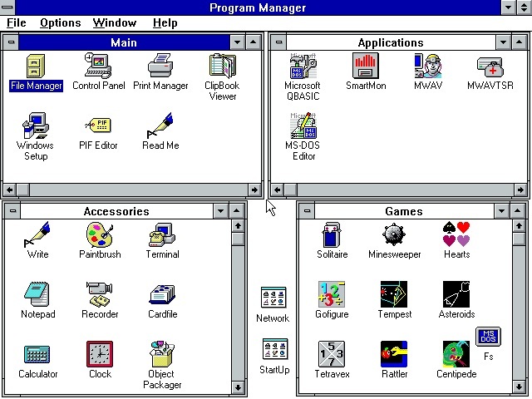This screenshot has height=399, width=532.
Task: Select the Write icon in Accessories
Action: [37, 234]
